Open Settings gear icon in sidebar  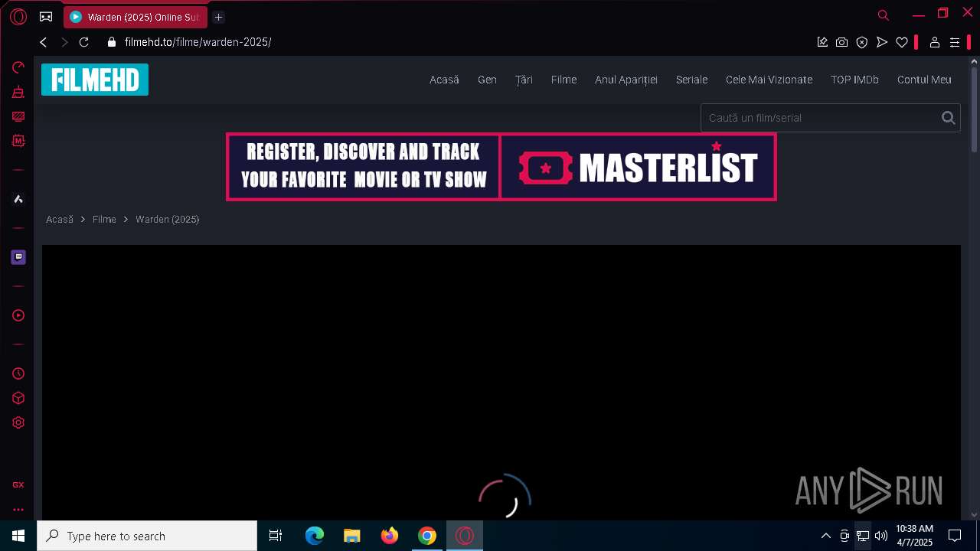(18, 422)
